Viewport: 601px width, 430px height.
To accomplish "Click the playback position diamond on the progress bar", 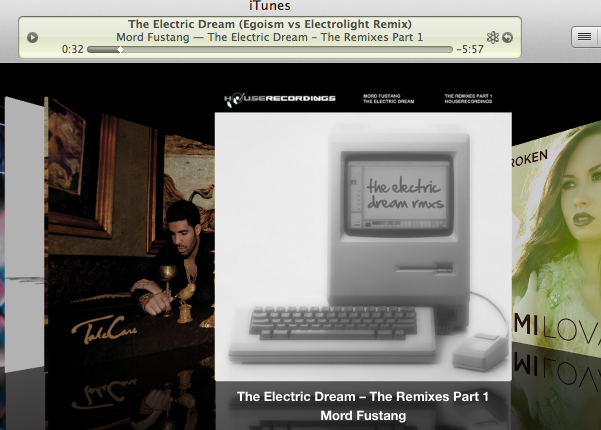I will (x=120, y=49).
